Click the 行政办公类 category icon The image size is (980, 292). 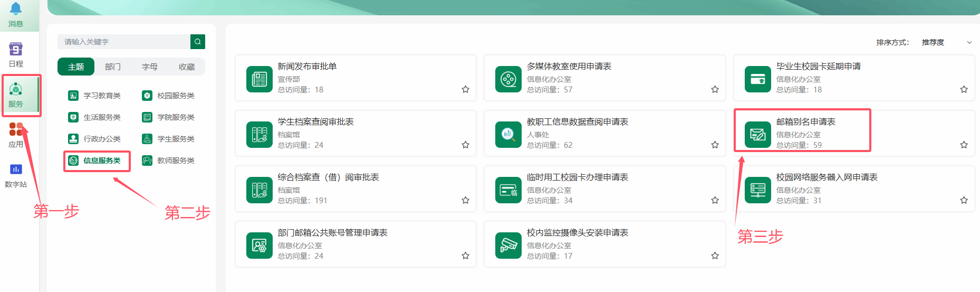[x=73, y=139]
